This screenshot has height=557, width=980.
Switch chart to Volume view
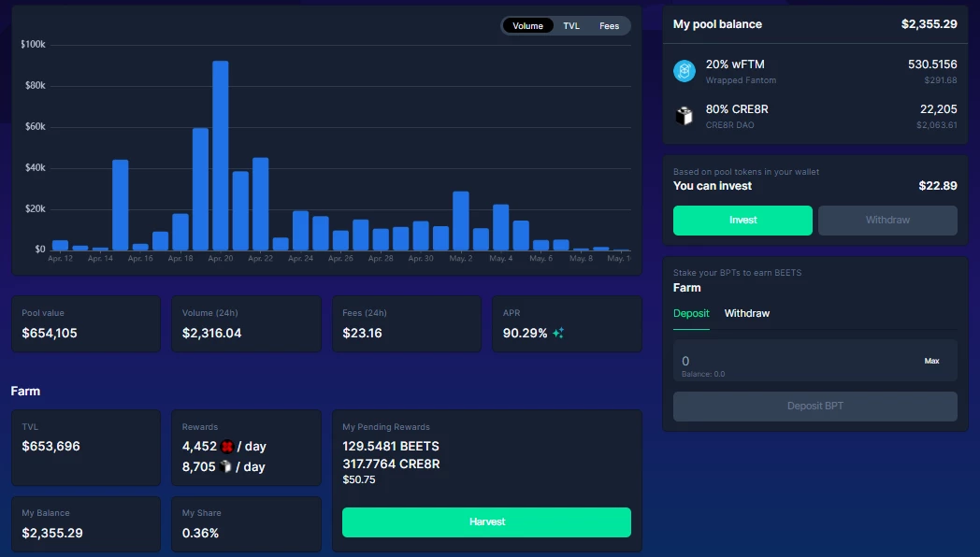click(x=527, y=25)
